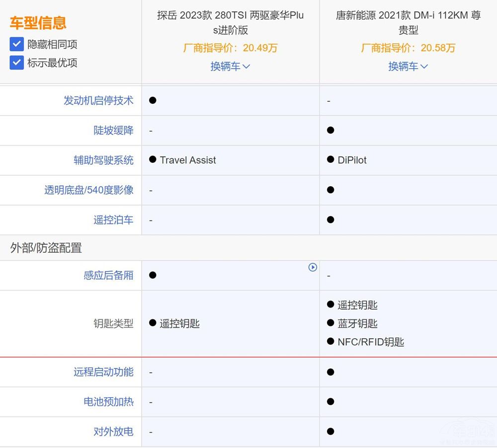Viewport: 497px width, 448px height.
Task: Click the 辅助驾驶系统 row label
Action: click(x=103, y=160)
